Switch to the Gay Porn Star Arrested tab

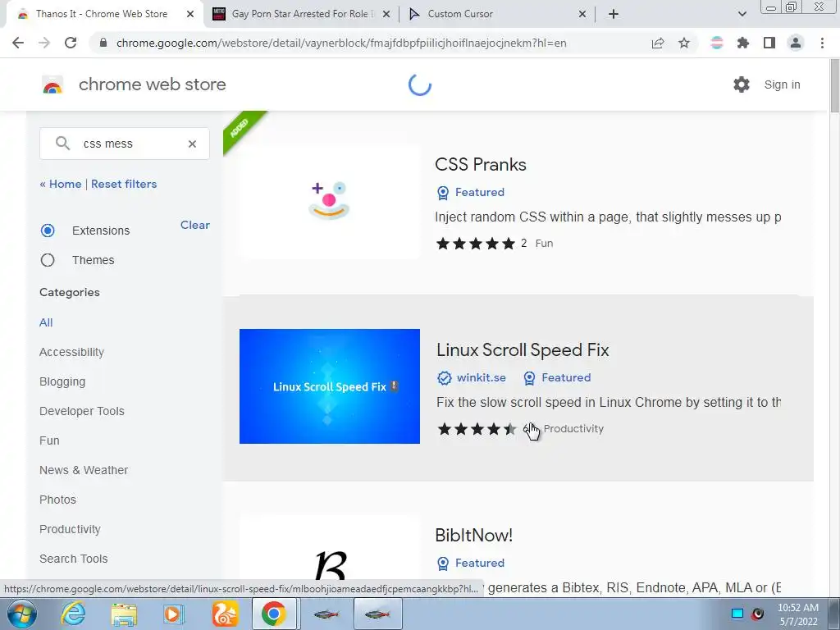[x=302, y=14]
